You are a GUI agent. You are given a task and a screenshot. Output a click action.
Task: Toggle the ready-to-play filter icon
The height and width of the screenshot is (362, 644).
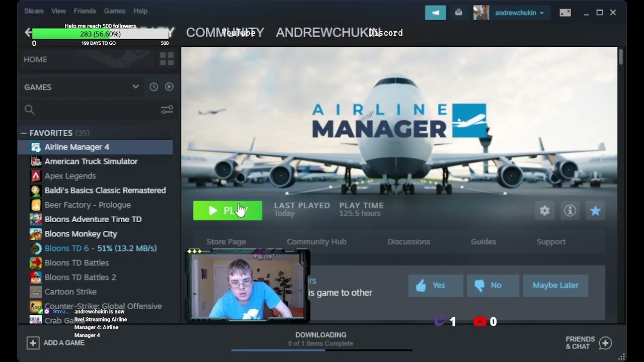click(169, 87)
